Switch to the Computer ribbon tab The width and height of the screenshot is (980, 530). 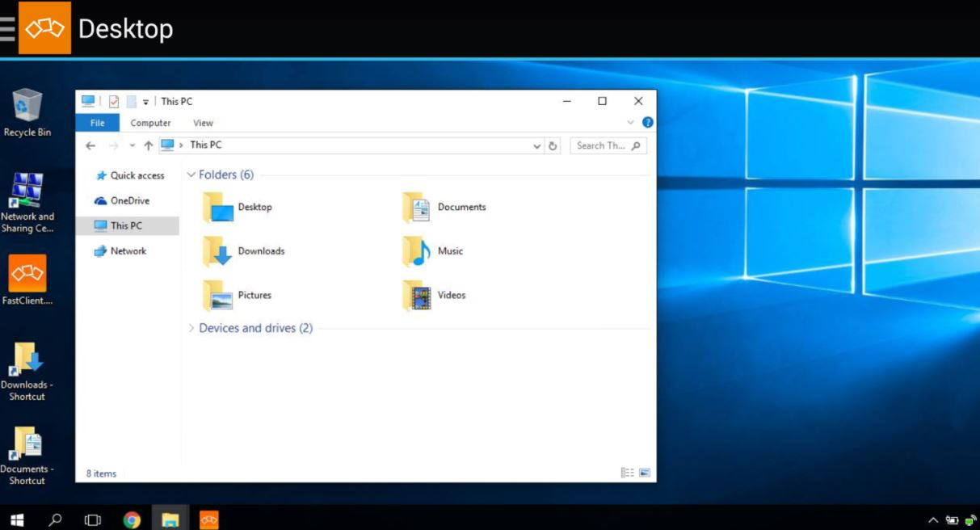tap(150, 123)
